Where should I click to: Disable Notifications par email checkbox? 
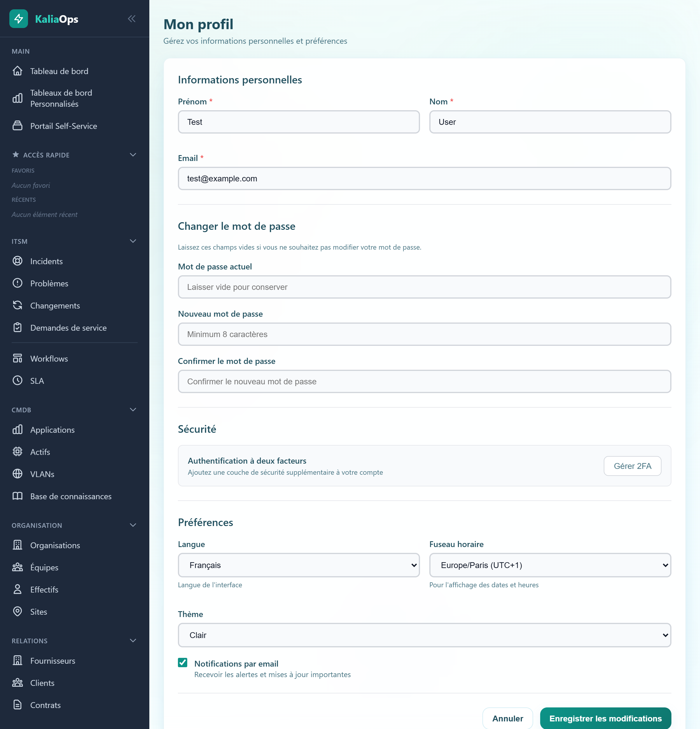[183, 663]
